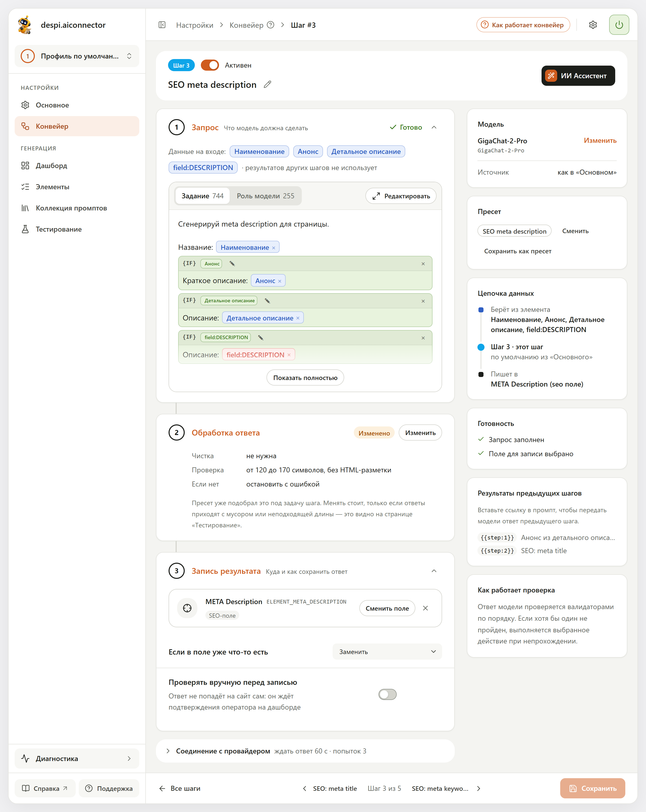646x812 pixels.
Task: Go to next step SEO: meta keywords
Action: (446, 788)
